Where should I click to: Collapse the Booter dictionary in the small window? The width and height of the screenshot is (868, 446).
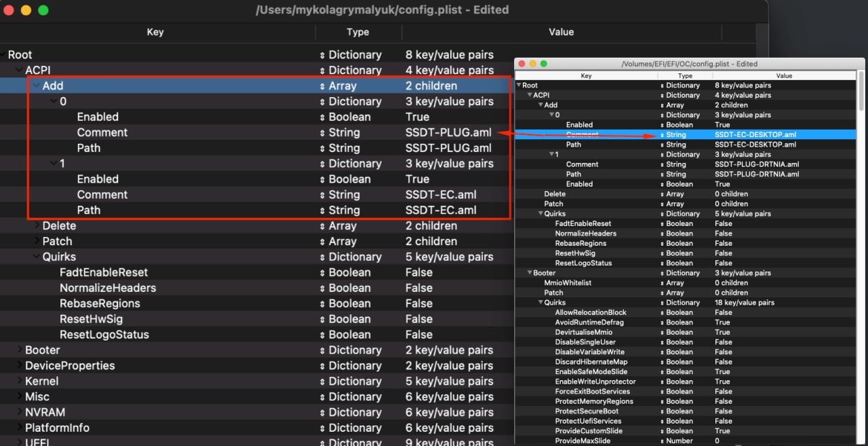[530, 273]
